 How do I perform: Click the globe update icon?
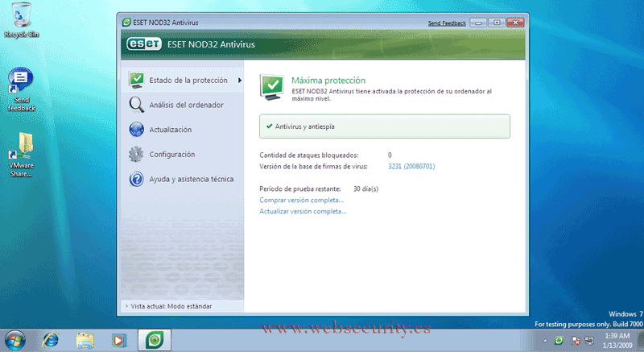pyautogui.click(x=136, y=129)
